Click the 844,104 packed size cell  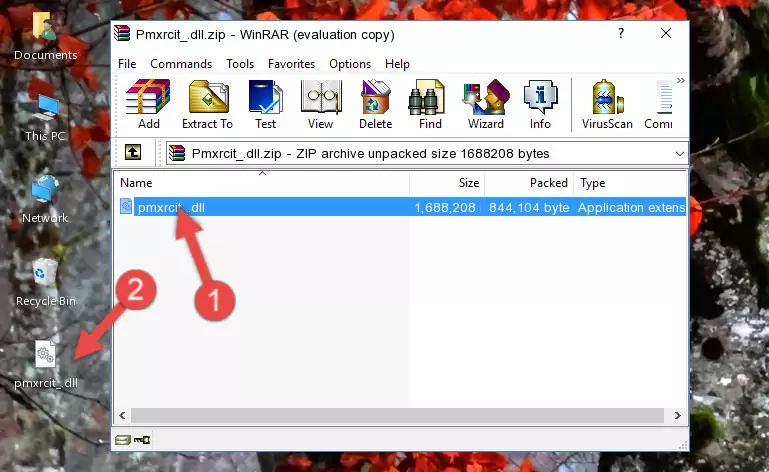529,208
